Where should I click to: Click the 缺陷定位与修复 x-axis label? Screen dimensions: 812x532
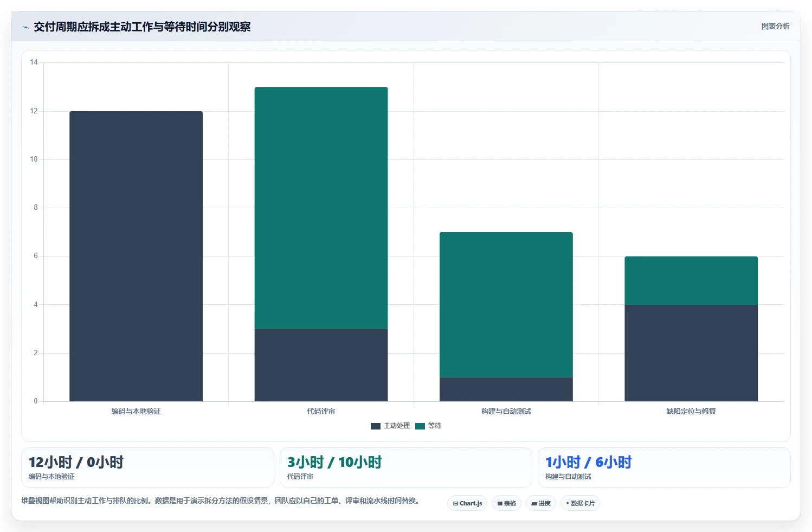tap(691, 412)
